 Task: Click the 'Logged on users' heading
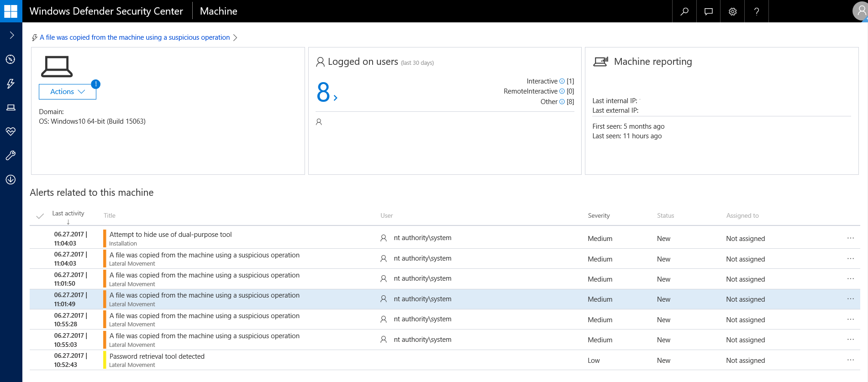coord(363,62)
